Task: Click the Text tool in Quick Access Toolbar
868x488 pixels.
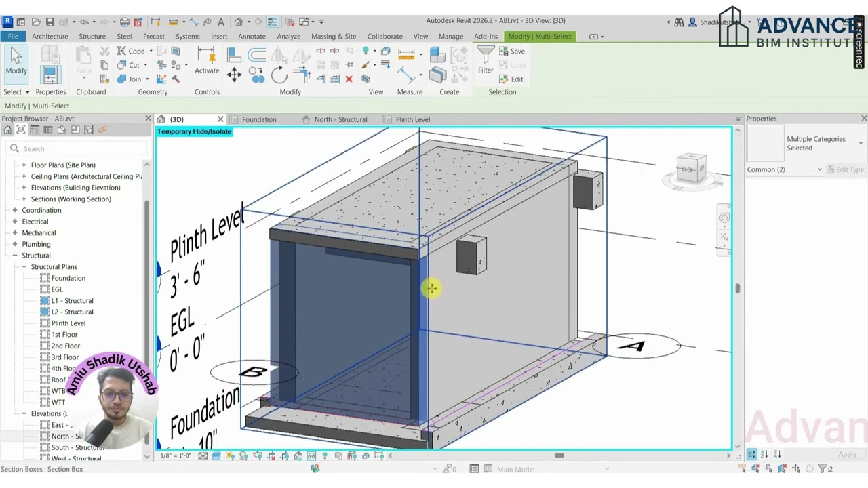Action: click(x=221, y=22)
